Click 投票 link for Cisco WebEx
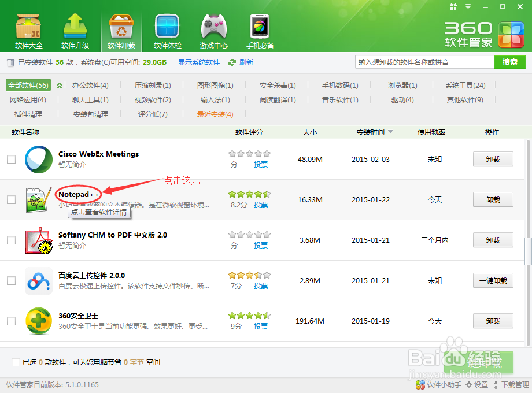 pyautogui.click(x=261, y=165)
